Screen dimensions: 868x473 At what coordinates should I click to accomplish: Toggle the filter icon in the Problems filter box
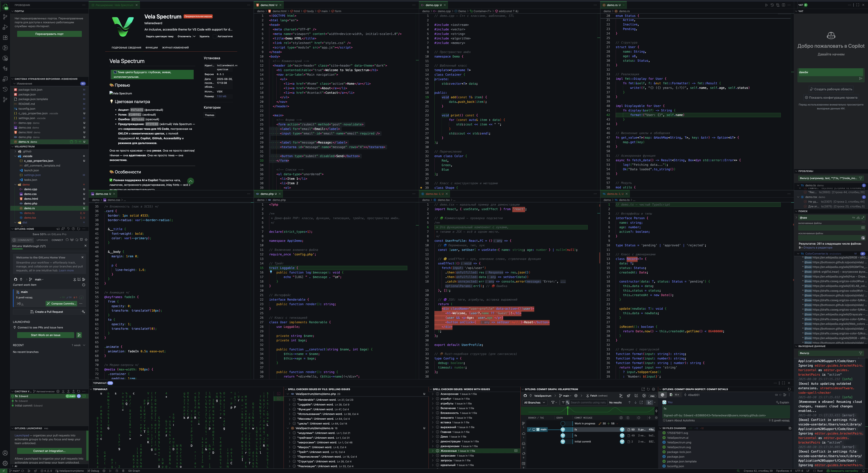click(861, 178)
